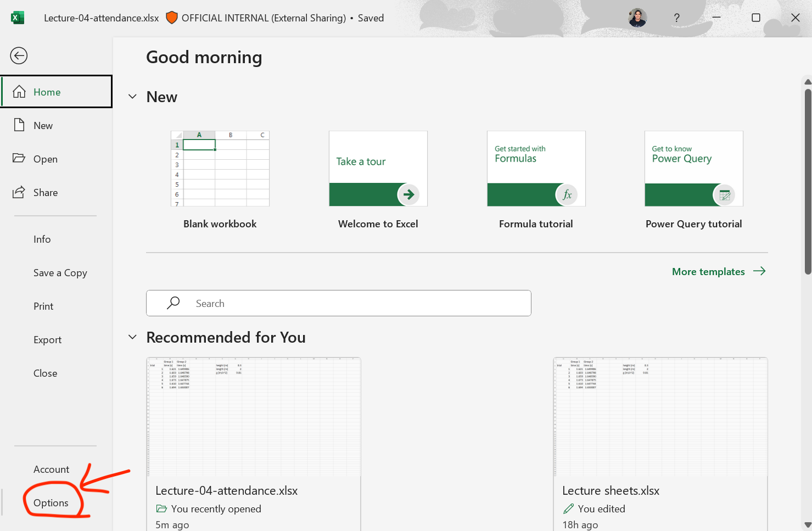Open the Share page in sidebar
Viewport: 812px width, 531px height.
pyautogui.click(x=45, y=193)
